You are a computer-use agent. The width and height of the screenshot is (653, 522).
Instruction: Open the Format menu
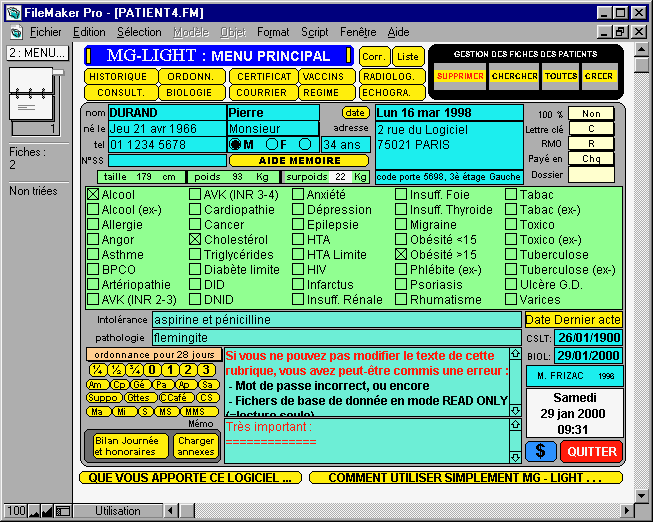(x=273, y=32)
